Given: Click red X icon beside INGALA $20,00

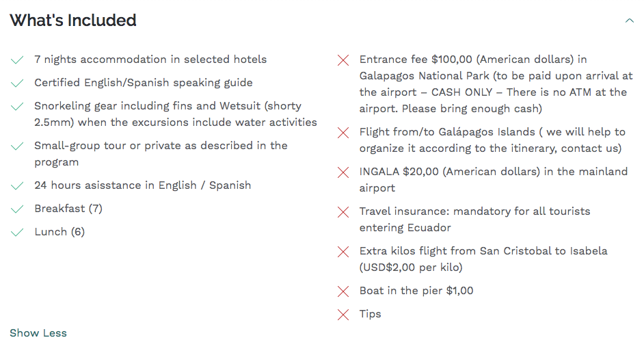Looking at the screenshot, I should coord(343,172).
